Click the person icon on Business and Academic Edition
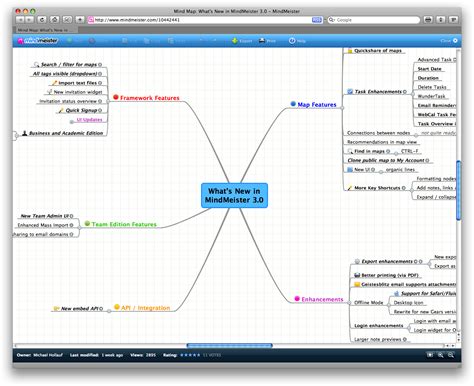474x386 pixels. click(x=24, y=133)
